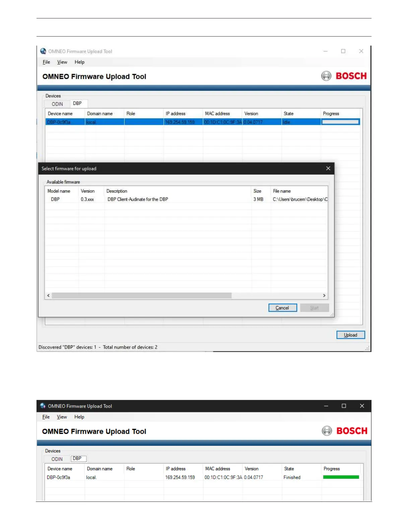Switch to ODIN tab in upper window
Image resolution: width=399 pixels, height=532 pixels.
coord(57,104)
